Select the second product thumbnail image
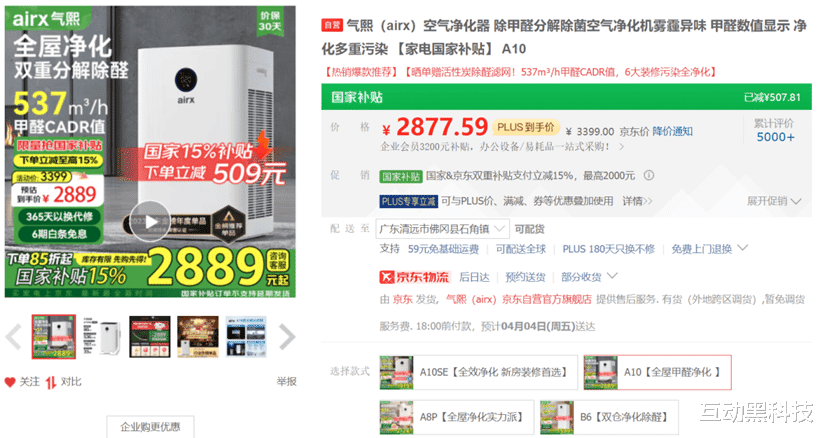 (x=102, y=337)
